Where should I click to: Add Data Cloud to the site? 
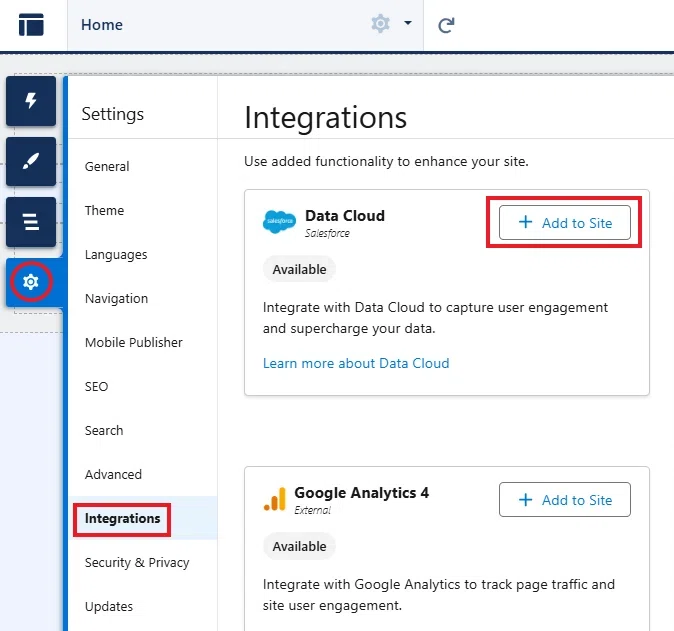565,223
